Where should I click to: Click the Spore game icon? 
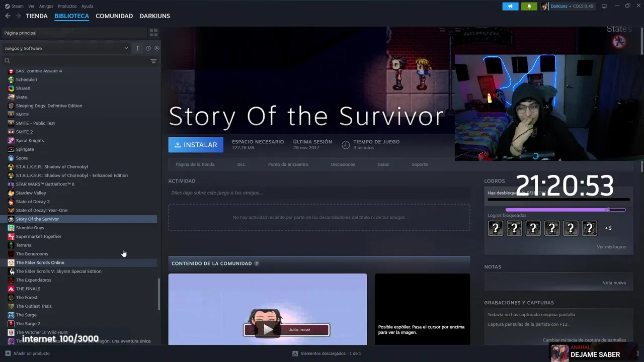11,158
